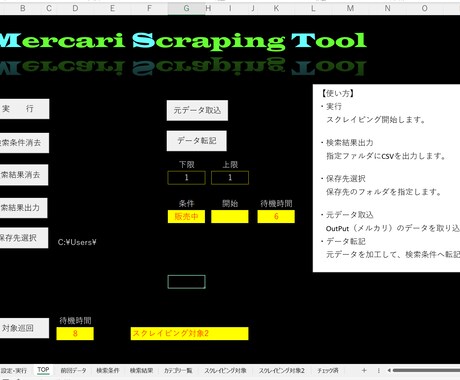Click the 元データ取込 button

pyautogui.click(x=197, y=110)
